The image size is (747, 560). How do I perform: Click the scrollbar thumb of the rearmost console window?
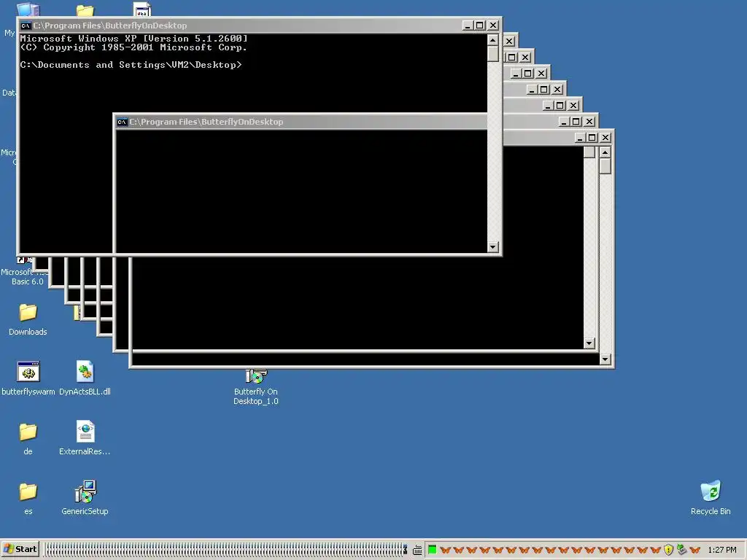pos(605,166)
